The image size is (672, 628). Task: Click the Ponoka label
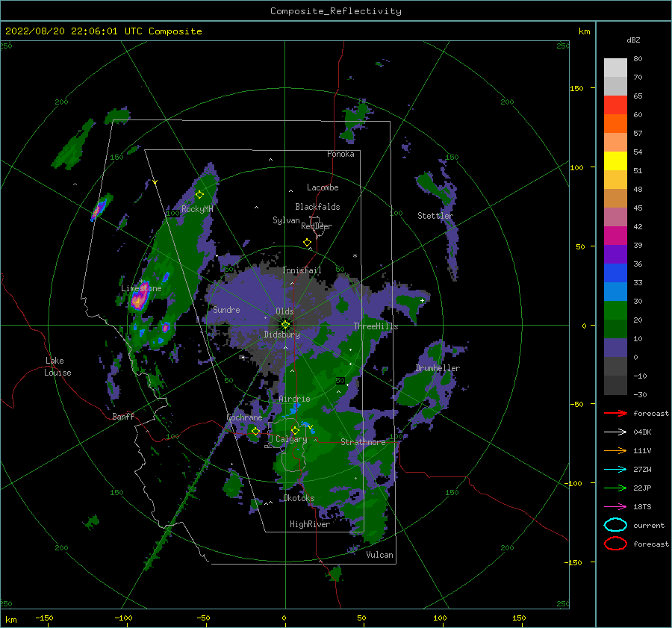click(x=340, y=154)
